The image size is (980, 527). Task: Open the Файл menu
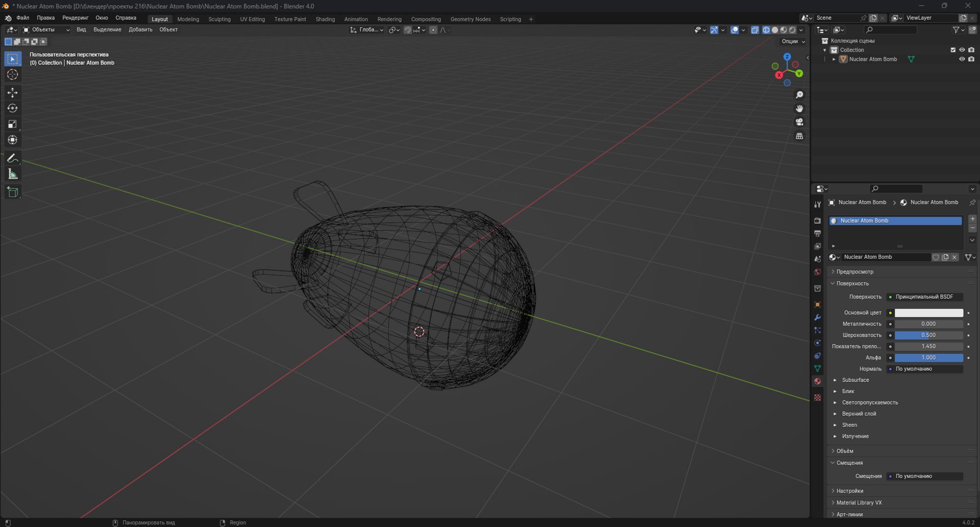coord(23,18)
